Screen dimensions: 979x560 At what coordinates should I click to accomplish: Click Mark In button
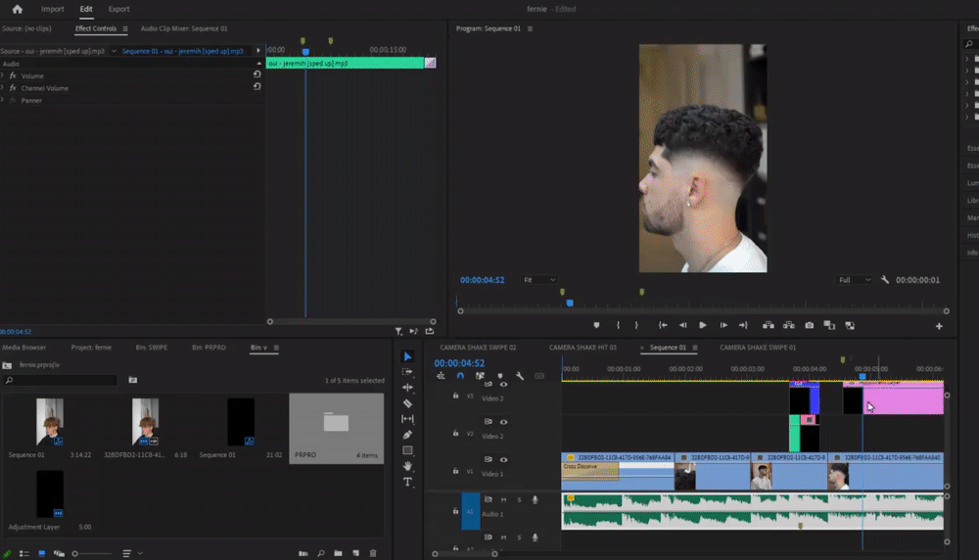[618, 325]
